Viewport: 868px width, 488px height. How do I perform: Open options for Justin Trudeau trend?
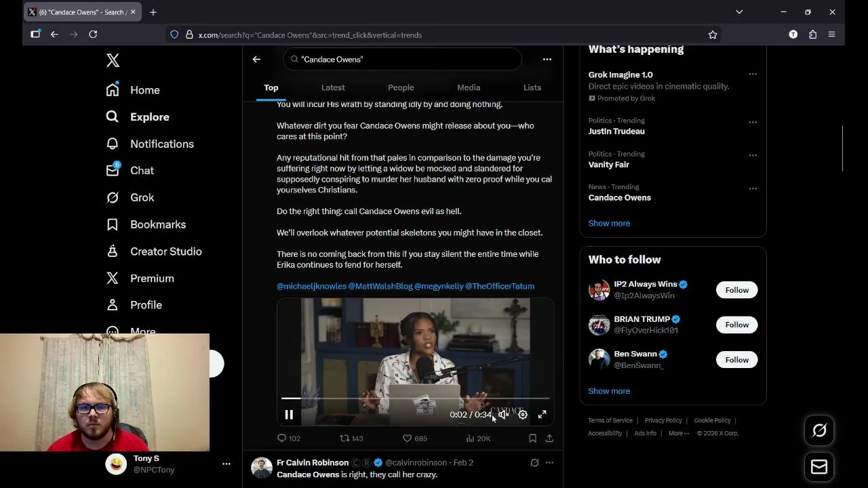pyautogui.click(x=753, y=123)
